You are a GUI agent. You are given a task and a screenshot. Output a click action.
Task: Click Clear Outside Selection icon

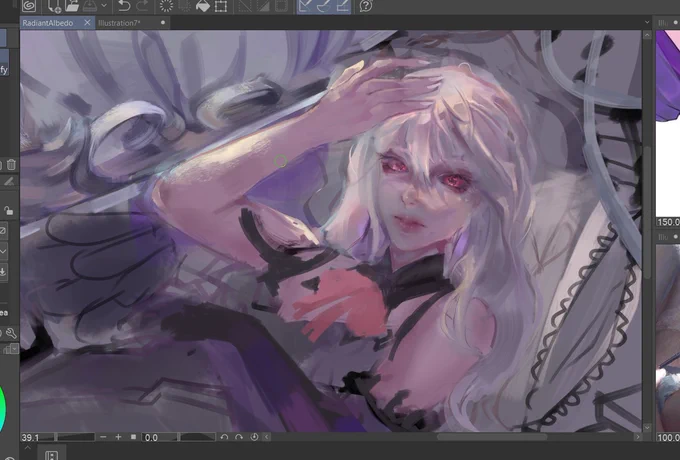185,6
